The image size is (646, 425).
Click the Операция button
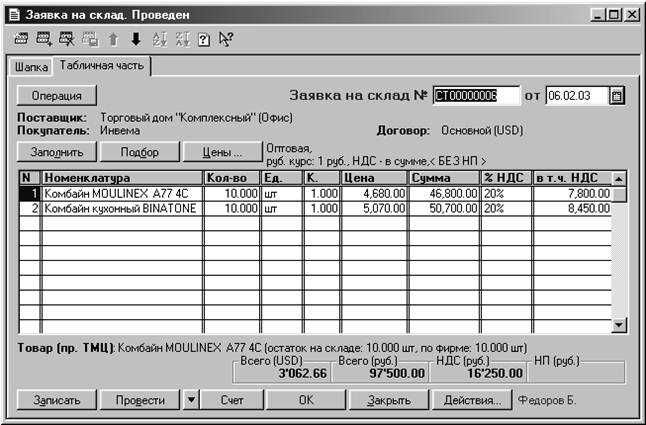point(57,96)
